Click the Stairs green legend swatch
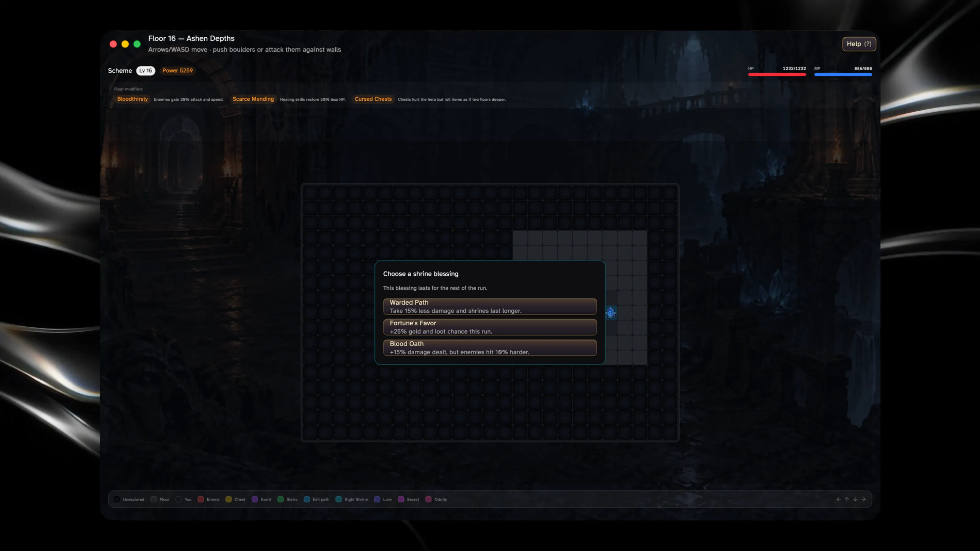Image resolution: width=980 pixels, height=551 pixels. coord(281,499)
